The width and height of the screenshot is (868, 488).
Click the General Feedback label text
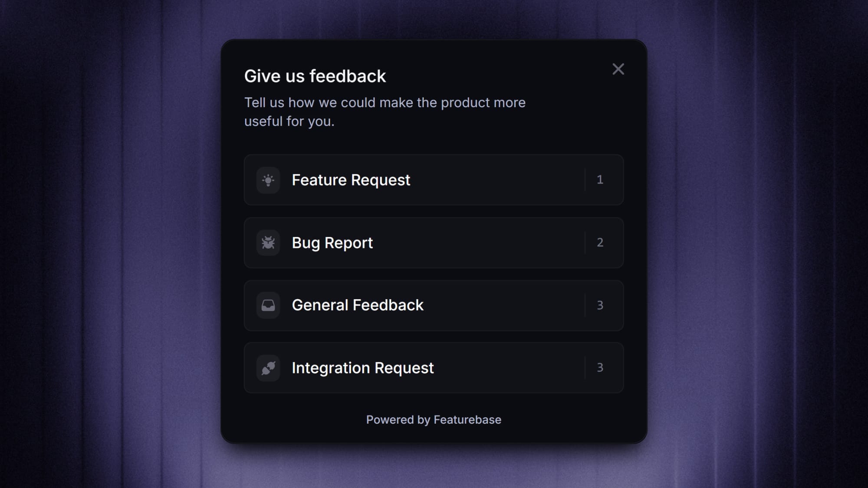point(358,305)
